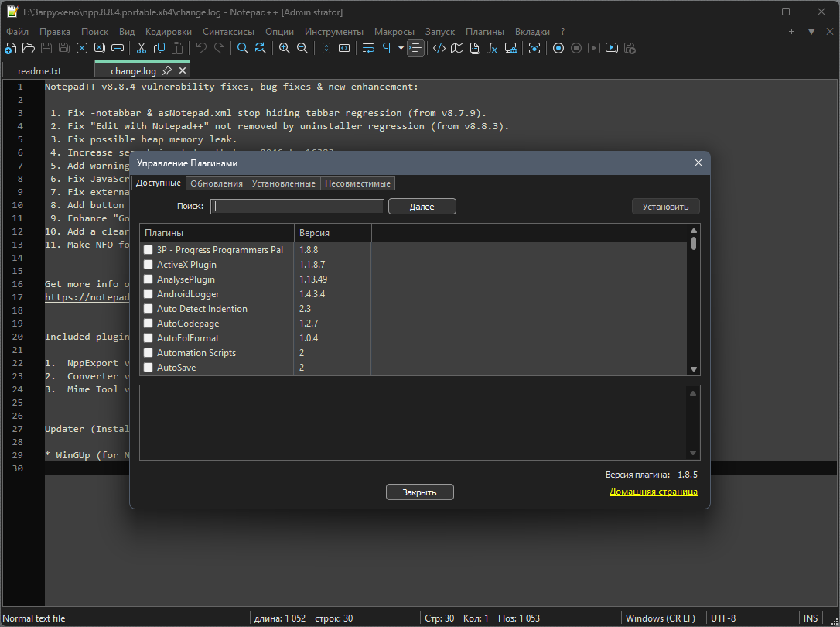Check the AutoSave plugin checkbox
The height and width of the screenshot is (627, 840).
click(x=149, y=368)
